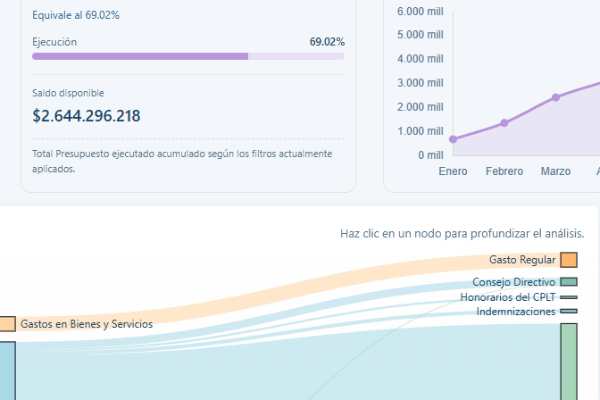Select the Gastos en Bienes y Servicios node
This screenshot has width=600, height=400.
8,324
